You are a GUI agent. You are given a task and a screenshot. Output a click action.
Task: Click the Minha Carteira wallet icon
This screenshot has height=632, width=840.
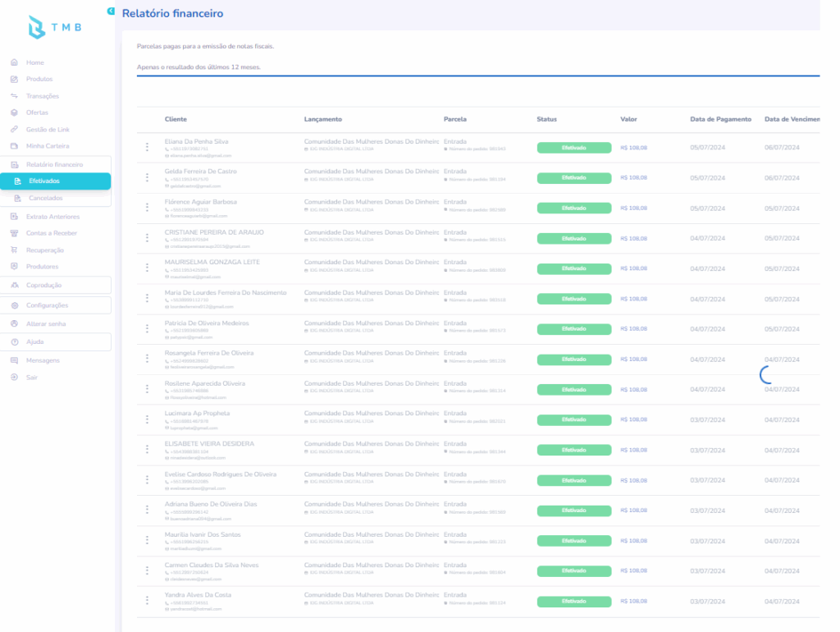[x=15, y=146]
